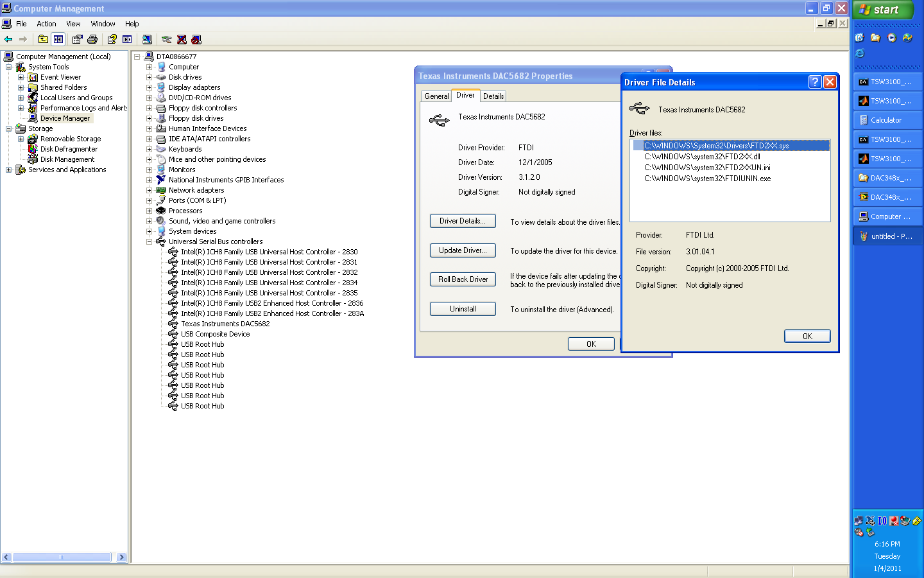Screen dimensions: 924x578
Task: Switch to the General tab
Action: tap(437, 96)
